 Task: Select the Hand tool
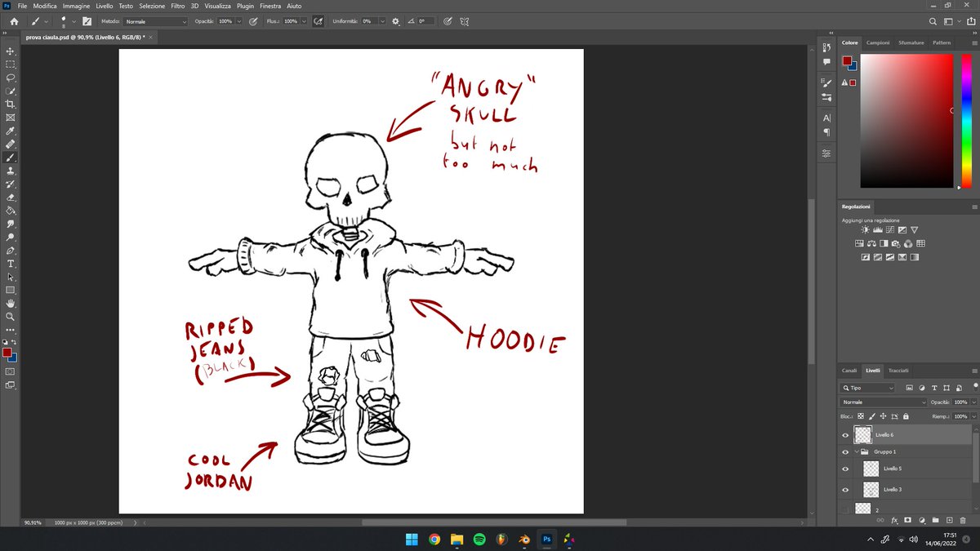pyautogui.click(x=11, y=303)
